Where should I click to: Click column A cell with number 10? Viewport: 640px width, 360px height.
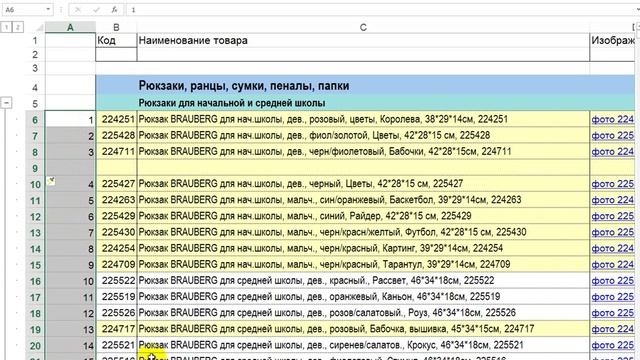[70, 281]
